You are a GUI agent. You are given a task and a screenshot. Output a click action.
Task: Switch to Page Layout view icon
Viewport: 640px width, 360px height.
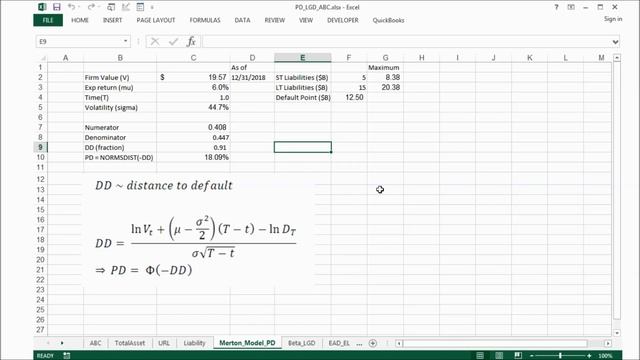(x=499, y=356)
